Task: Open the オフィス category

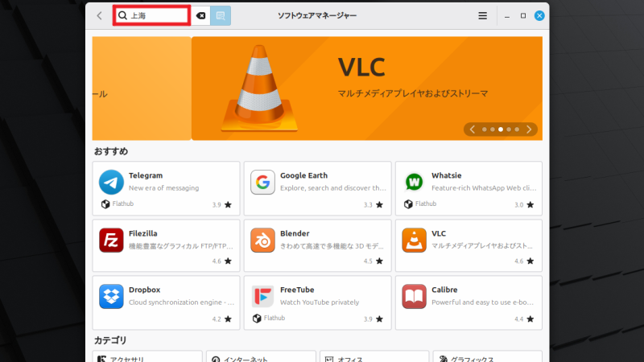Action: click(374, 356)
